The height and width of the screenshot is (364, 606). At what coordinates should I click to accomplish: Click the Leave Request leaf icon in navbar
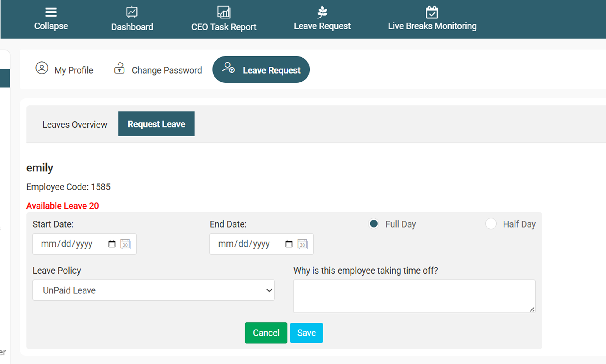(322, 12)
